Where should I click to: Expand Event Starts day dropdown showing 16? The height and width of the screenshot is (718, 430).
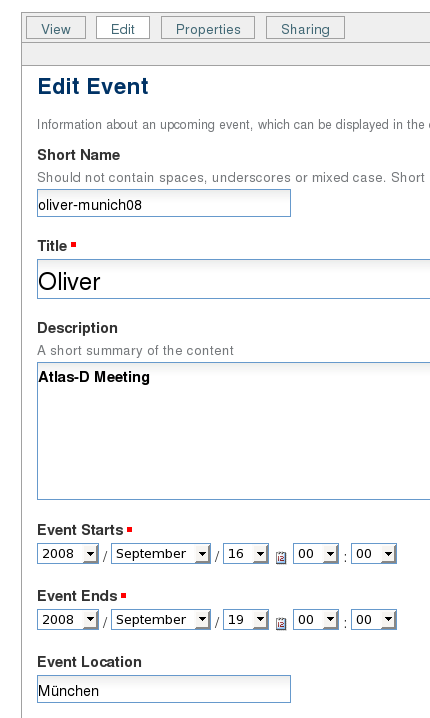click(x=246, y=554)
